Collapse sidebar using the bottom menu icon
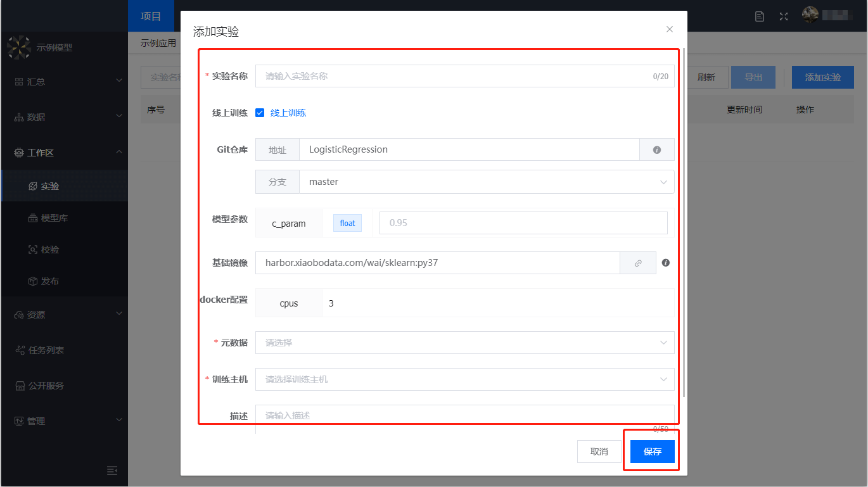The width and height of the screenshot is (868, 487). [112, 471]
